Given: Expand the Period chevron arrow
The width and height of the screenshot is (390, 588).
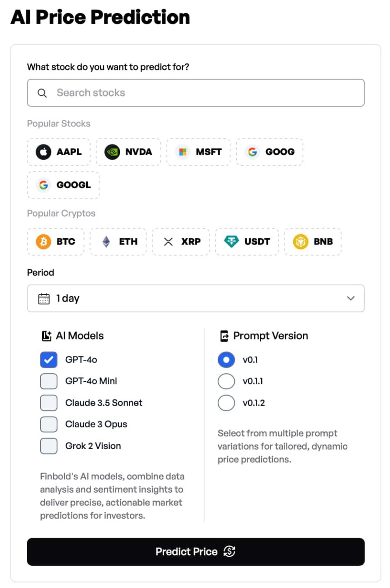Looking at the screenshot, I should tap(351, 299).
